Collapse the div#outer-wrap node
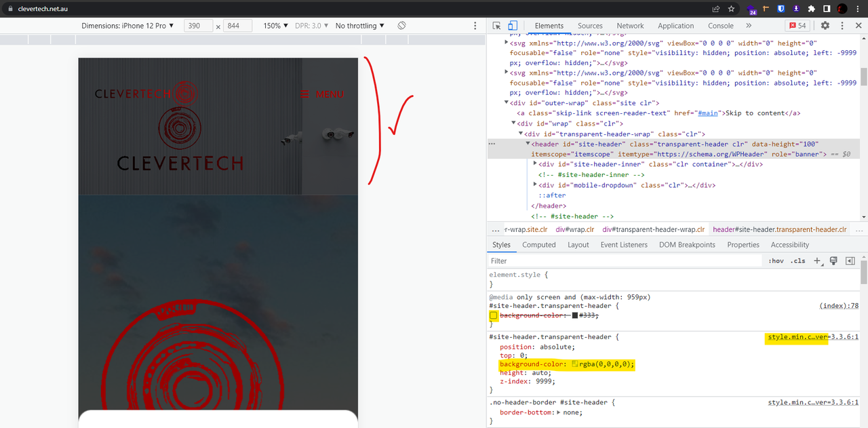 (506, 103)
